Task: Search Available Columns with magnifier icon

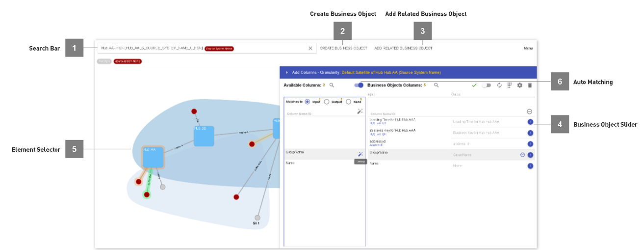Action: tap(332, 85)
